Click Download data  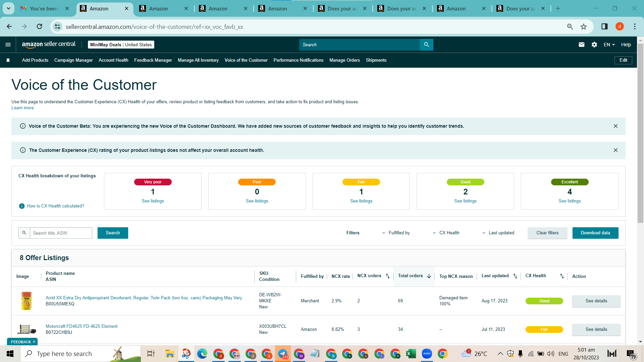(x=595, y=233)
